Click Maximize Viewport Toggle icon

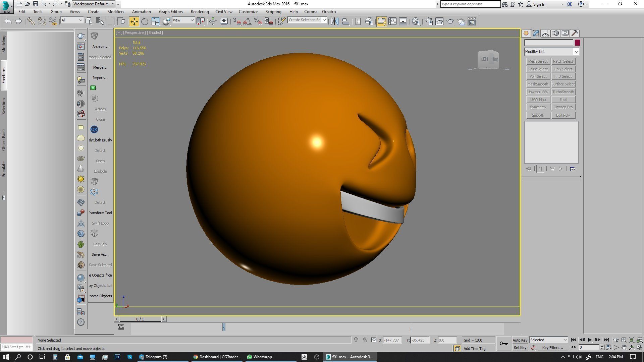[639, 348]
